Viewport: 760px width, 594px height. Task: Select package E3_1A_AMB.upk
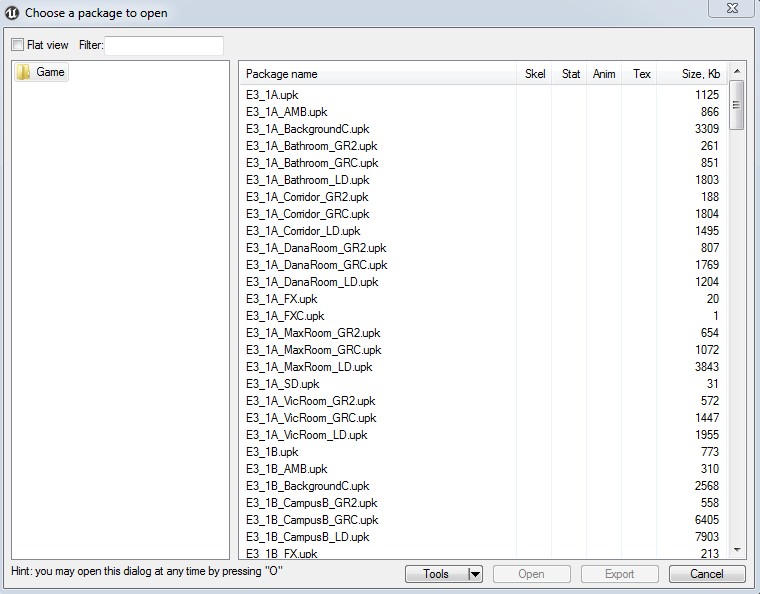point(483,112)
